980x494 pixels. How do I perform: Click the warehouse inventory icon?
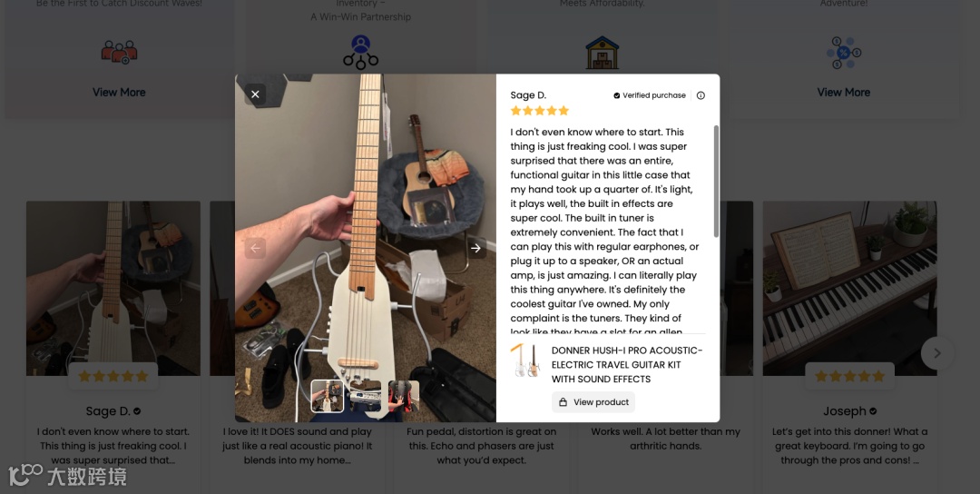coord(602,52)
